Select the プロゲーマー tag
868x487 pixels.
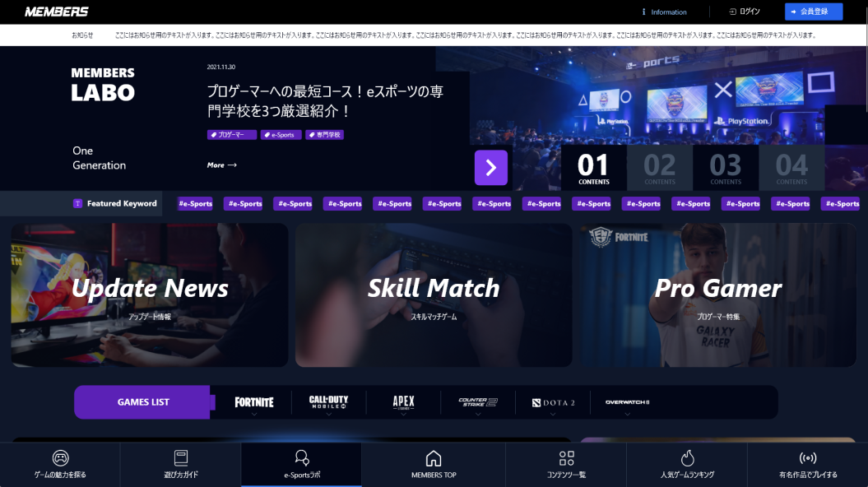(x=231, y=134)
